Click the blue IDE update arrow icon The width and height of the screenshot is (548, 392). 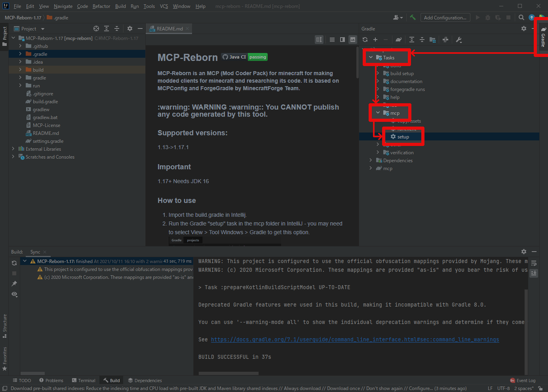(x=532, y=17)
